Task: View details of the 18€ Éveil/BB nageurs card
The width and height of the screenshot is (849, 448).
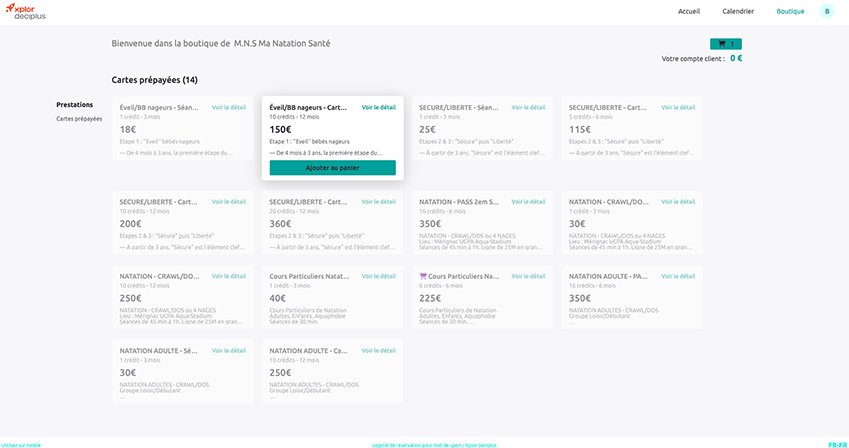Action: [228, 107]
